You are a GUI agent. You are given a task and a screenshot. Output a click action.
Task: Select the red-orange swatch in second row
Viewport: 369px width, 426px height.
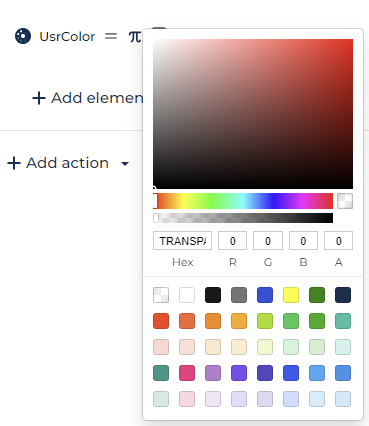coord(161,321)
